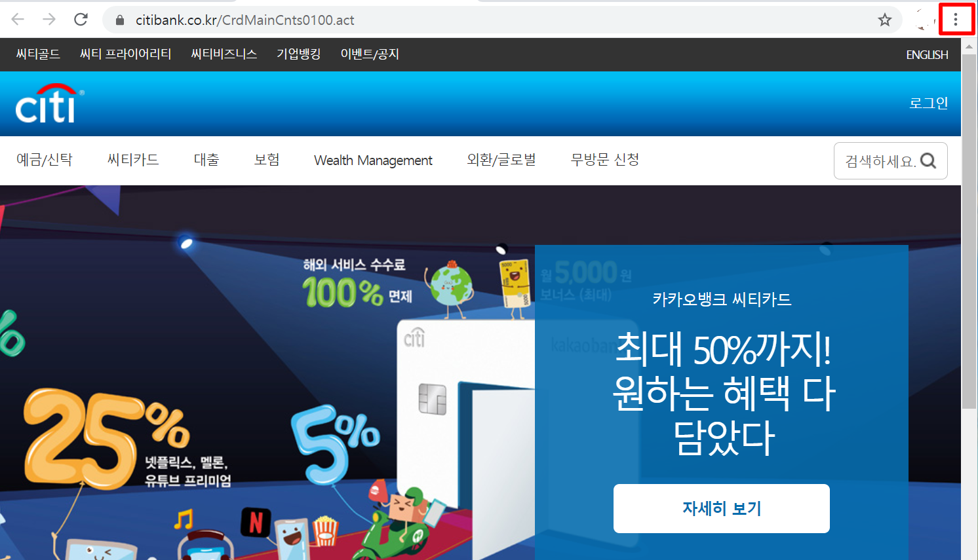978x560 pixels.
Task: Click the vertical scrollbar thumb
Action: click(x=969, y=232)
